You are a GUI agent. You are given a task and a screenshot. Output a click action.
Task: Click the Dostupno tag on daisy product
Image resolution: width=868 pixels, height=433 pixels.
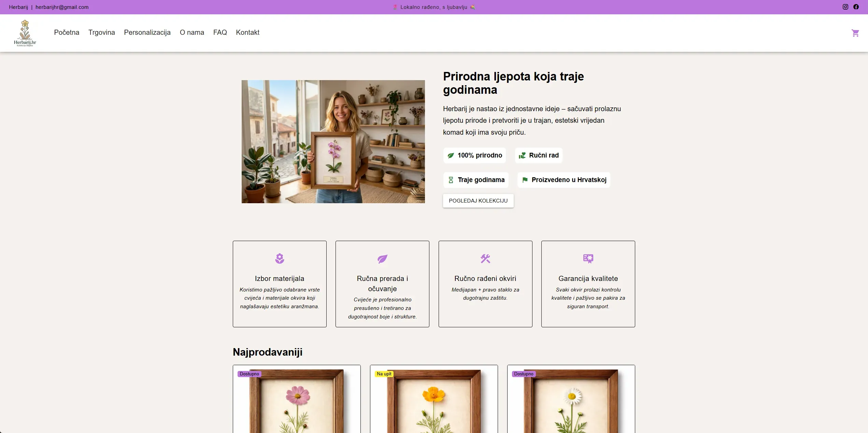tap(524, 374)
